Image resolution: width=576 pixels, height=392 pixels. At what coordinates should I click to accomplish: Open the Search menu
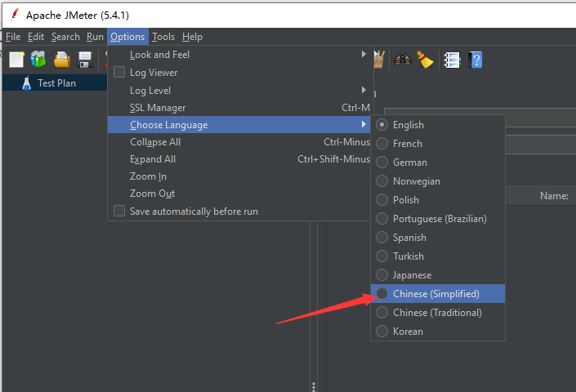tap(65, 37)
